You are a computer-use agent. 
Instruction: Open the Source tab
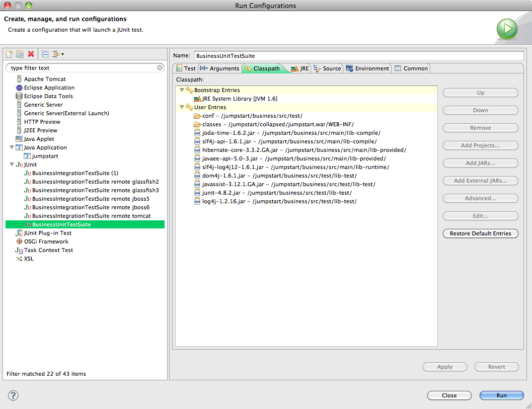click(x=328, y=68)
